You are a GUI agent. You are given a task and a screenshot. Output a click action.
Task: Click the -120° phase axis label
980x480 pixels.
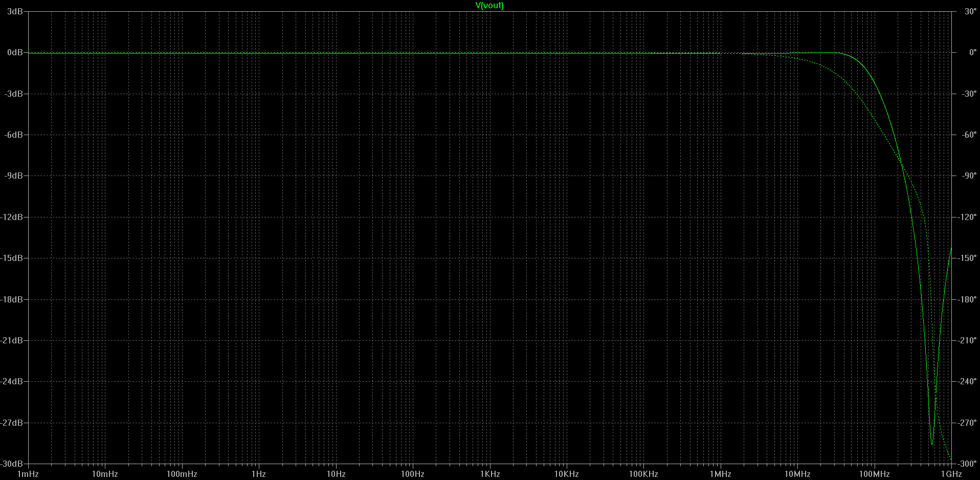pyautogui.click(x=967, y=217)
